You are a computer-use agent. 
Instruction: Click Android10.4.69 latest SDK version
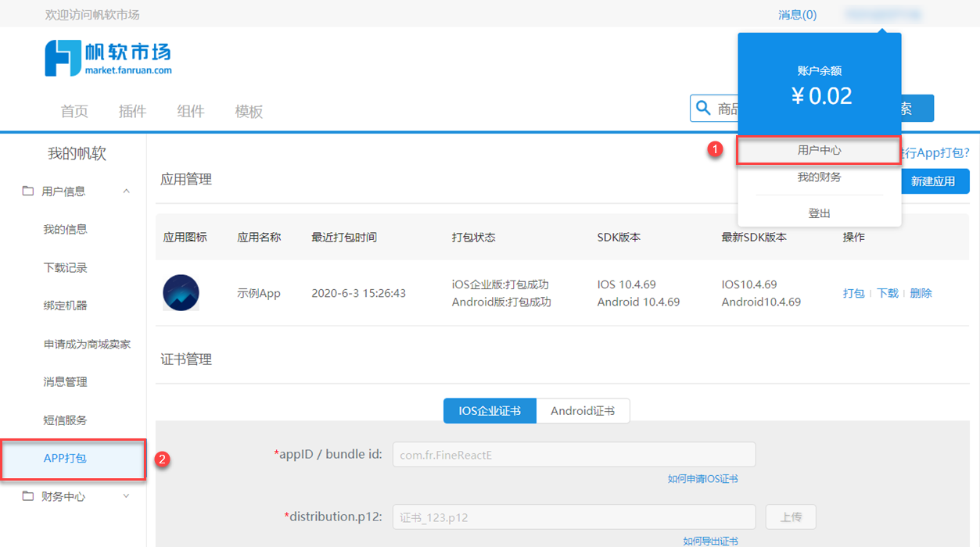pyautogui.click(x=761, y=302)
